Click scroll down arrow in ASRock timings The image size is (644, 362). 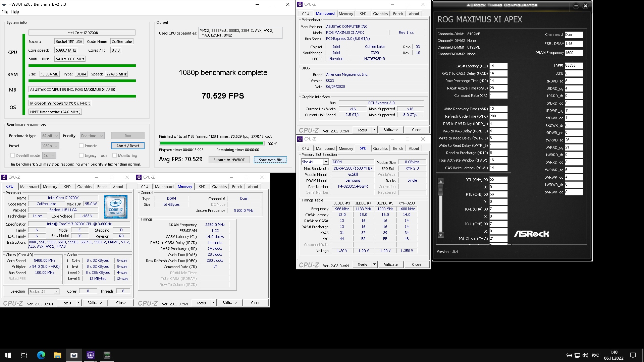(x=441, y=235)
